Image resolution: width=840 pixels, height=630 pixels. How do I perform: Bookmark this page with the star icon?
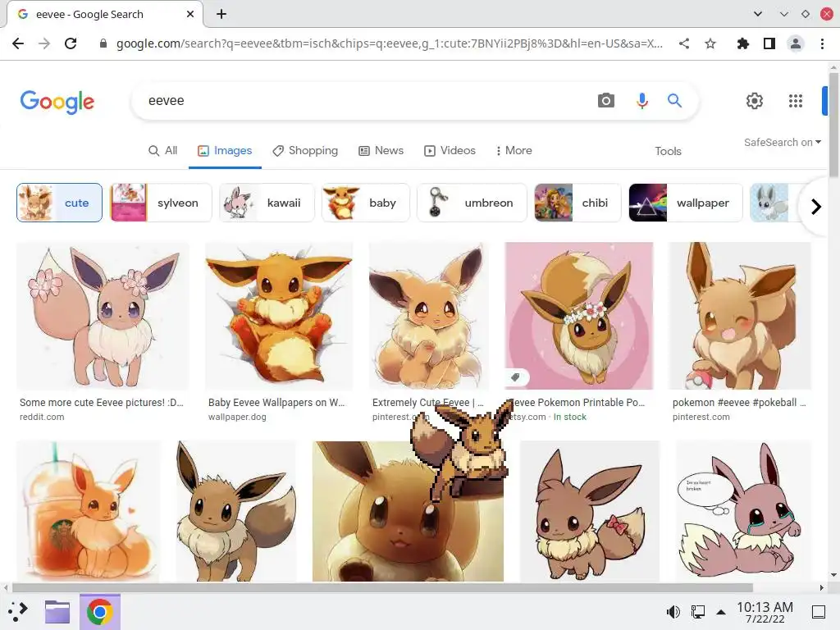[x=710, y=43]
